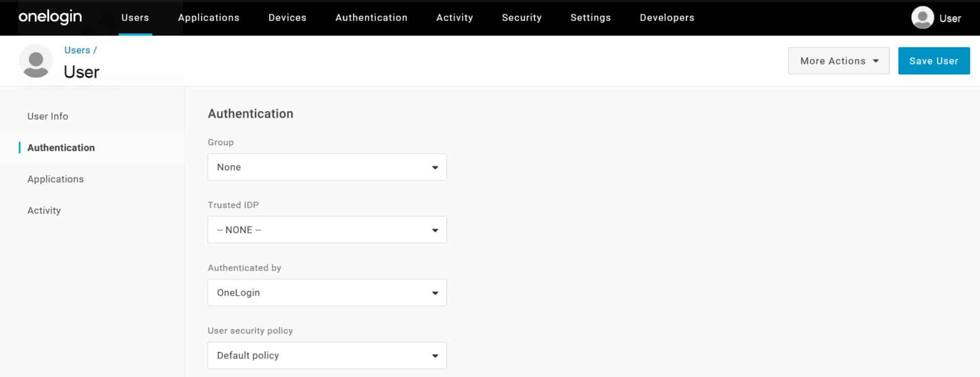Select Applications in sidebar
This screenshot has width=980, height=377.
pyautogui.click(x=55, y=179)
